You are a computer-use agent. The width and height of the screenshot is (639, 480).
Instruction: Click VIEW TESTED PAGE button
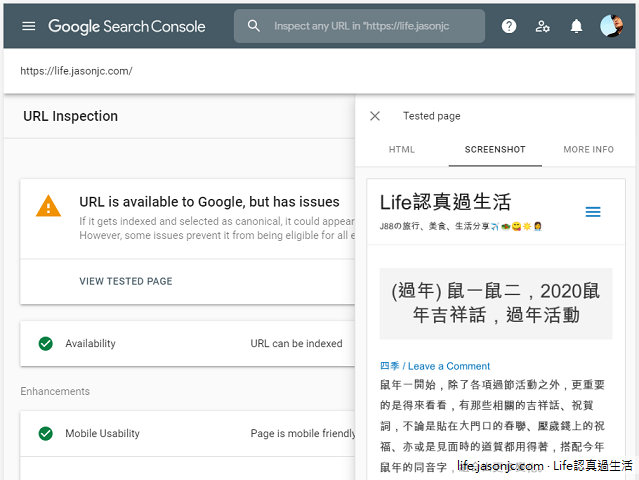126,281
